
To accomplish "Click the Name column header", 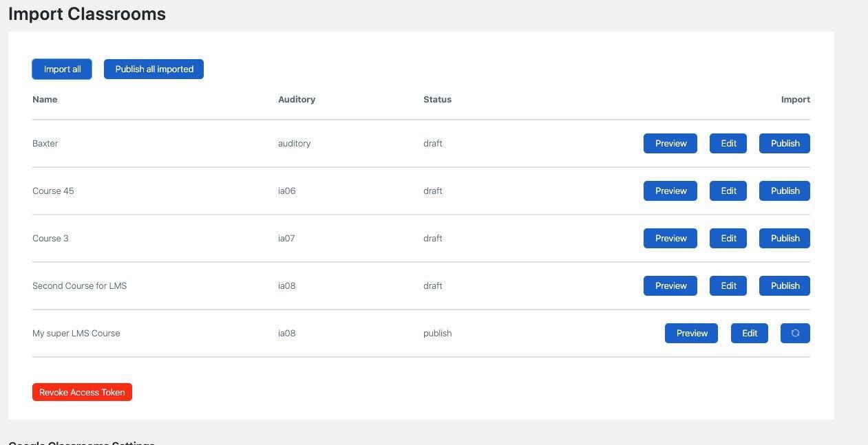I will [45, 99].
